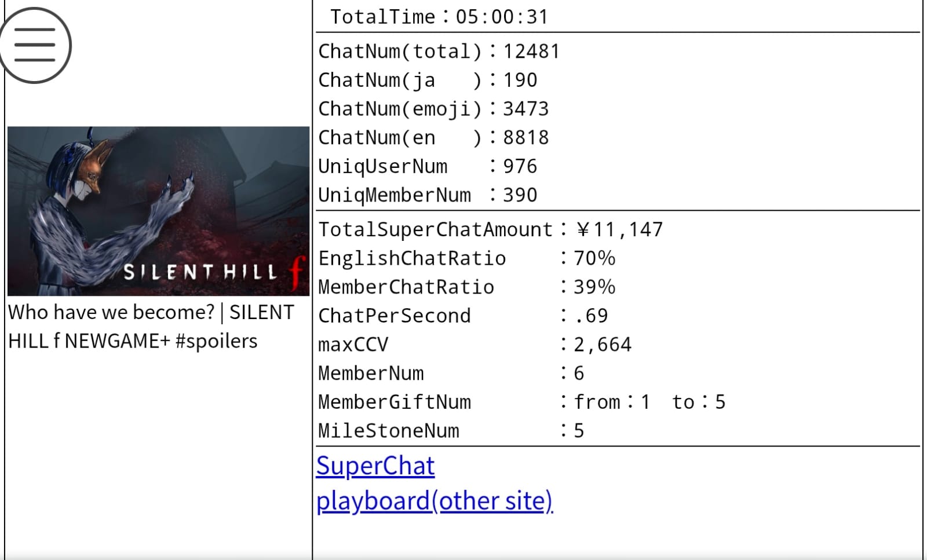Click the MileStoneNum value 5
The width and height of the screenshot is (927, 560).
coord(579,431)
